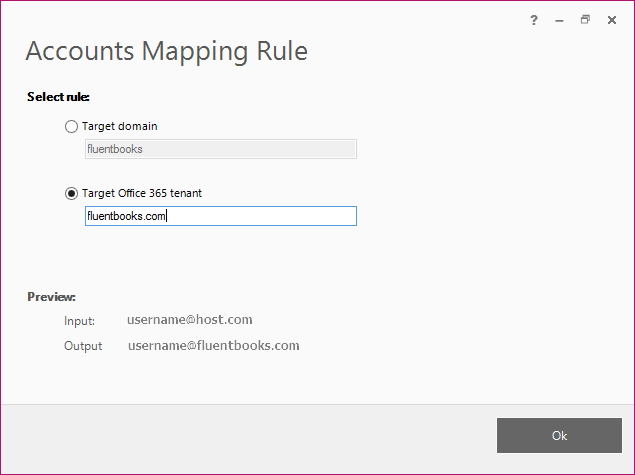This screenshot has width=635, height=475.
Task: Click the gray footer bar beside Ok
Action: coord(249,439)
